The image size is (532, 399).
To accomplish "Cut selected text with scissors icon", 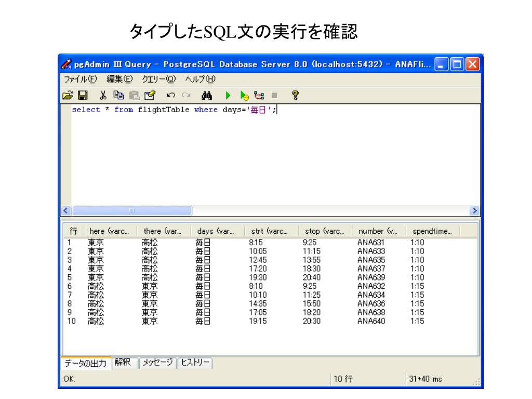I will pyautogui.click(x=103, y=96).
